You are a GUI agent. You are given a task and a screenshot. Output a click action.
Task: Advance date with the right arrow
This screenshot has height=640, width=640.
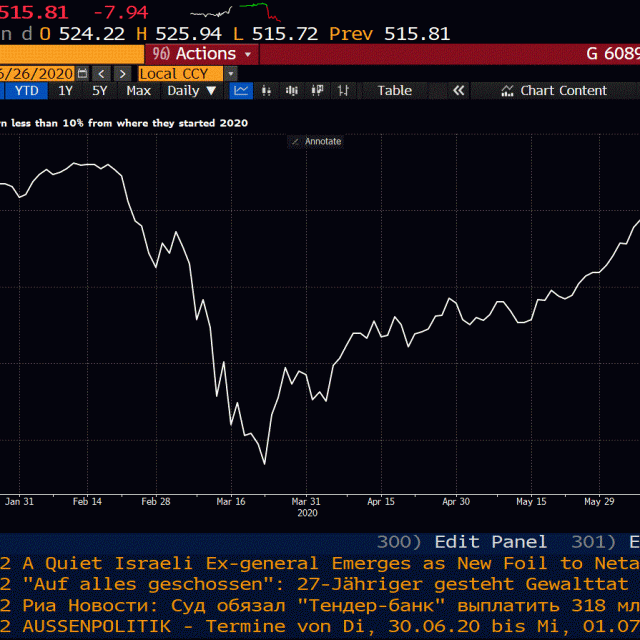[x=121, y=73]
